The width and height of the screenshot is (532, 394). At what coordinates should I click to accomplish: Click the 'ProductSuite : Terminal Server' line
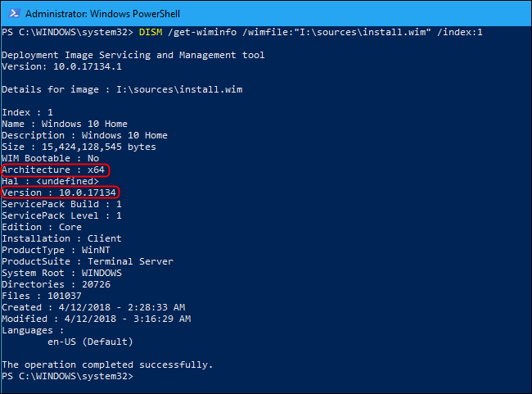pyautogui.click(x=88, y=261)
